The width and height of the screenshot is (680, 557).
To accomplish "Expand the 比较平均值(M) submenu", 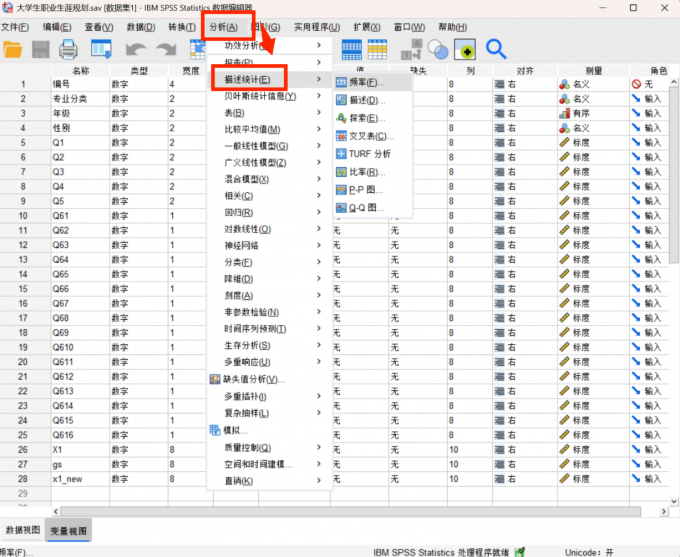I will [x=270, y=129].
